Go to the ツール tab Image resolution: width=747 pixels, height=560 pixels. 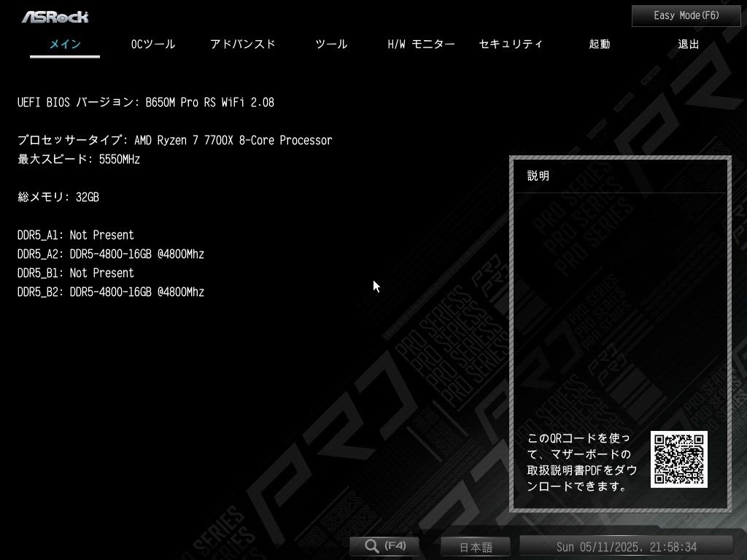pyautogui.click(x=331, y=44)
